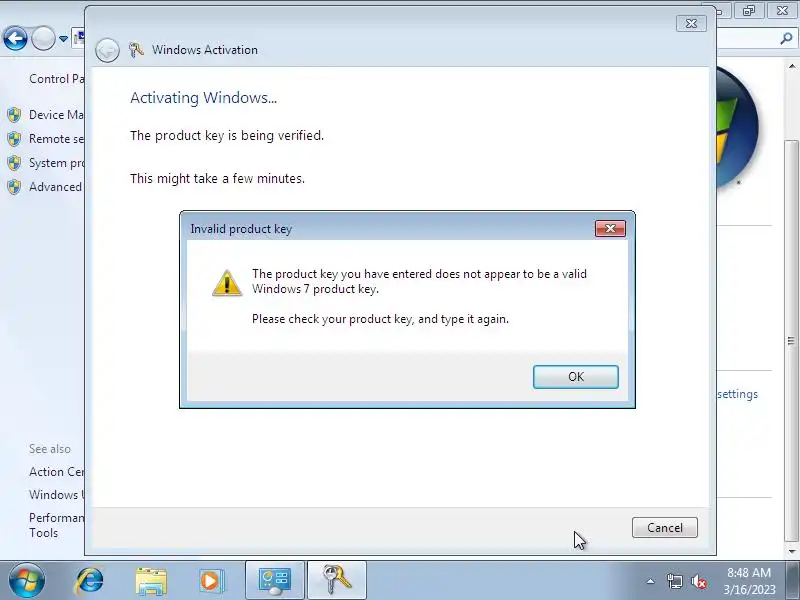Click the Control Panel vertical scrollbar
This screenshot has height=600, width=800.
coord(791,306)
